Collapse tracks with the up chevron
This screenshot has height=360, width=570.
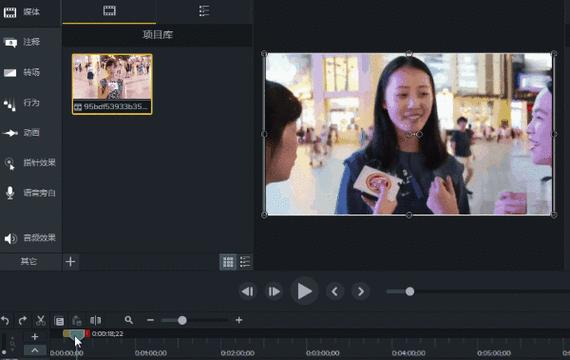(x=35, y=351)
